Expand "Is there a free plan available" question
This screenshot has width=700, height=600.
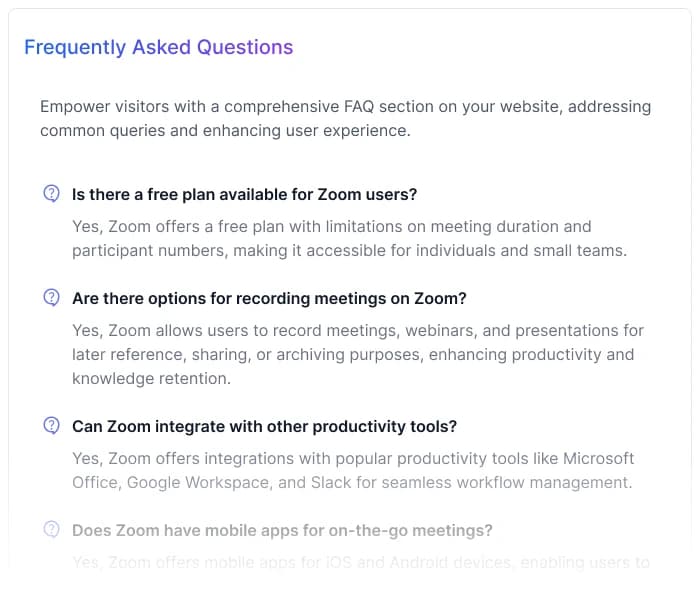[244, 194]
